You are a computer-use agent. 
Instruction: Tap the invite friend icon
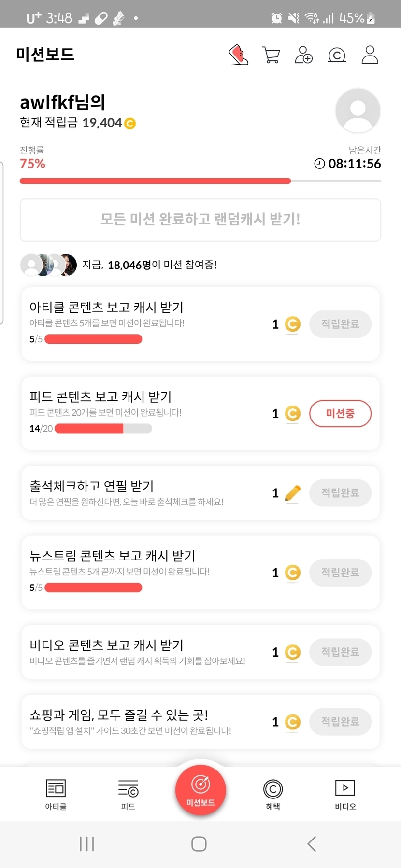coord(303,55)
